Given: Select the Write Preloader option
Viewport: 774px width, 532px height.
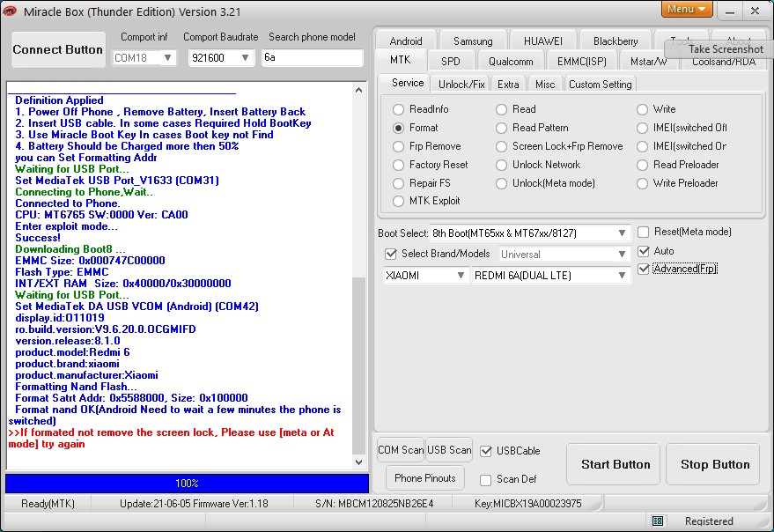Looking at the screenshot, I should pos(642,183).
